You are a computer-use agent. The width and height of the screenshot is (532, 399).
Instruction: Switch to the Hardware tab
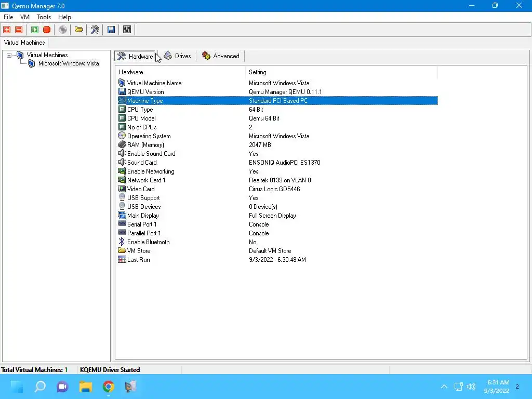coord(135,56)
